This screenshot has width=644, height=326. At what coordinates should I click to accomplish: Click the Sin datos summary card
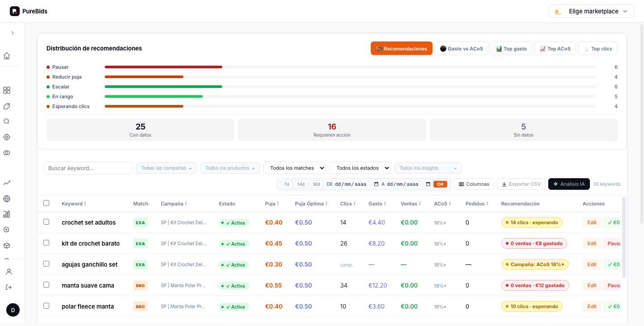(x=524, y=130)
